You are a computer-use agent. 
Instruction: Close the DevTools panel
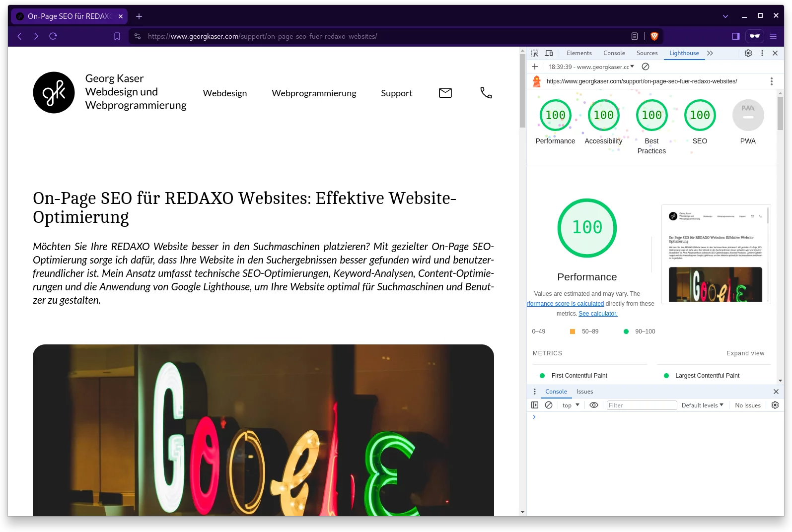pos(775,53)
